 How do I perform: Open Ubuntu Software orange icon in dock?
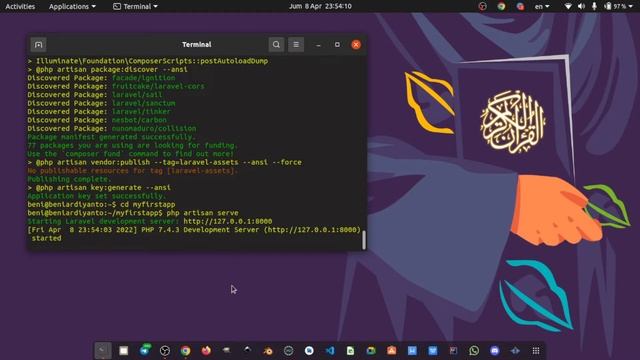391,350
